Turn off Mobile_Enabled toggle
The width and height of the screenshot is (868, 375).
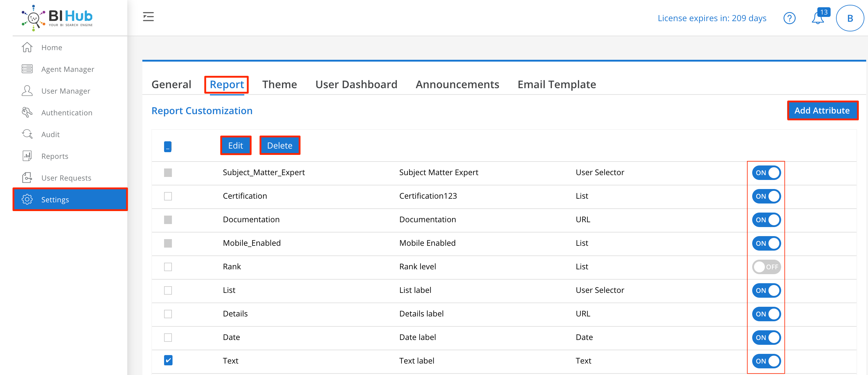(x=766, y=243)
